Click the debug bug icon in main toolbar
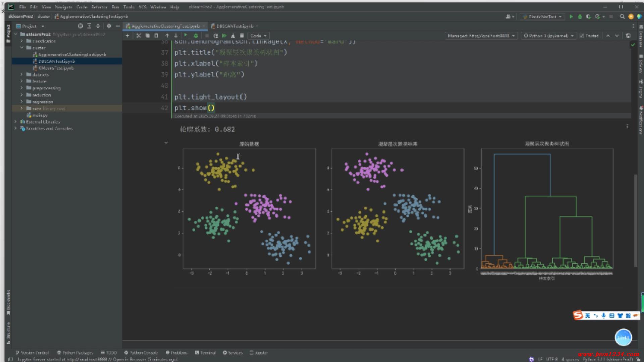 tap(580, 16)
